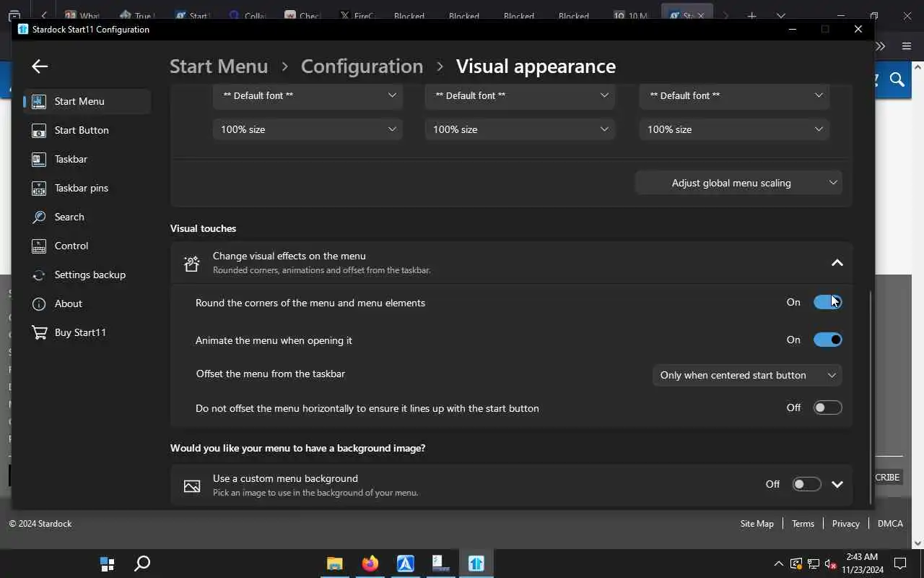The height and width of the screenshot is (578, 924).
Task: Go back with the left arrow icon
Action: [40, 66]
